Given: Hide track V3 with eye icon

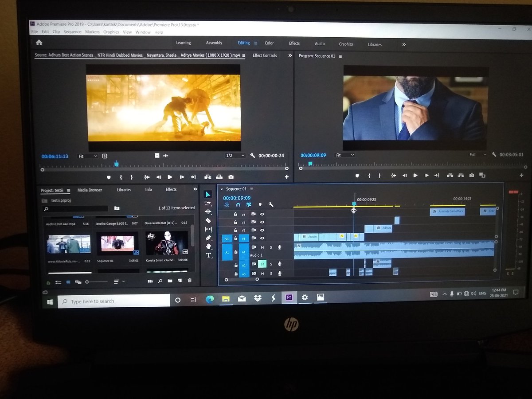Looking at the screenshot, I should tap(262, 222).
